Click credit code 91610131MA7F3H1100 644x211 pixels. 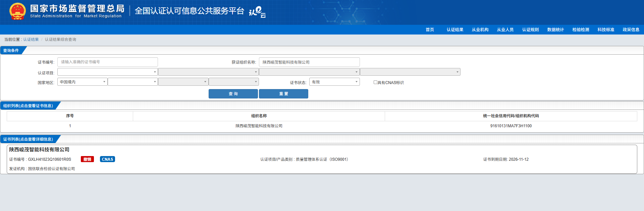click(x=511, y=126)
